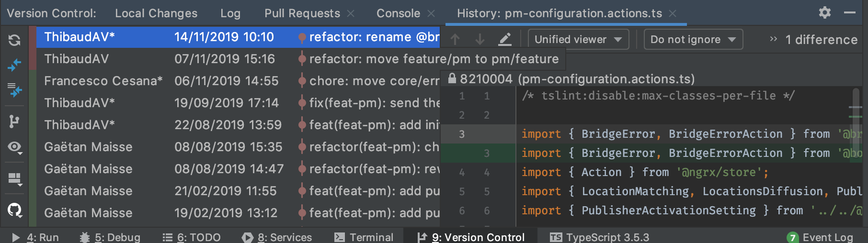This screenshot has height=243, width=868.
Task: Click the import PublisherActivationSetting line
Action: click(x=692, y=210)
